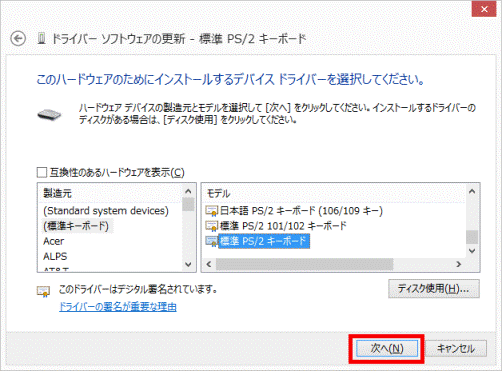
Task: Click model list scroll left arrow
Action: [x=209, y=264]
